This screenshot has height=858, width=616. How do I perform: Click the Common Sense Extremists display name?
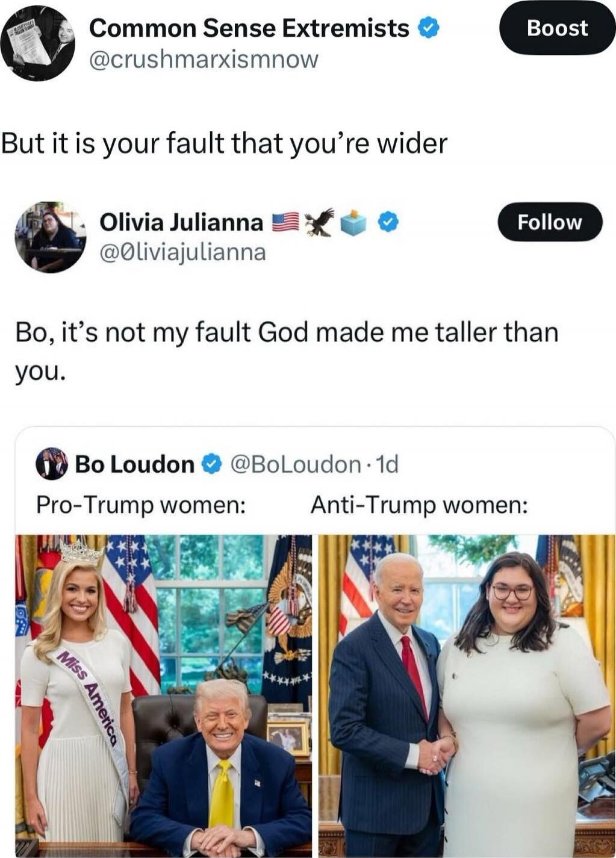point(249,28)
